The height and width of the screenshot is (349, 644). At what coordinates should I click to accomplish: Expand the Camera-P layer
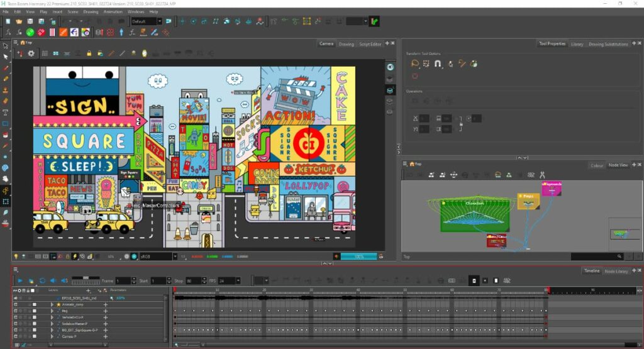52,336
